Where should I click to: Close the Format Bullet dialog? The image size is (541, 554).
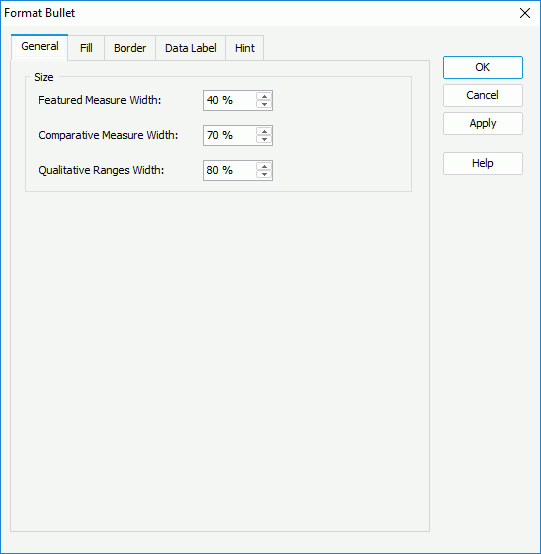(x=525, y=13)
